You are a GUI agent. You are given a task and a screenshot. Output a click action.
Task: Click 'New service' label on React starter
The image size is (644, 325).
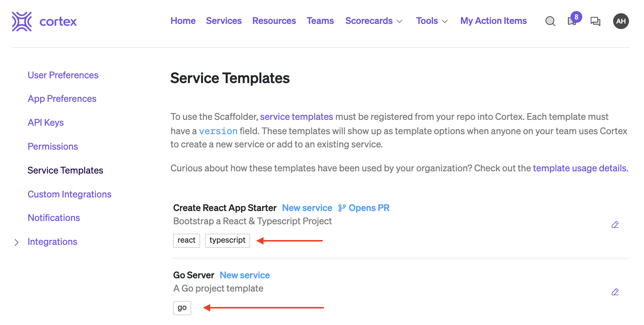coord(307,208)
